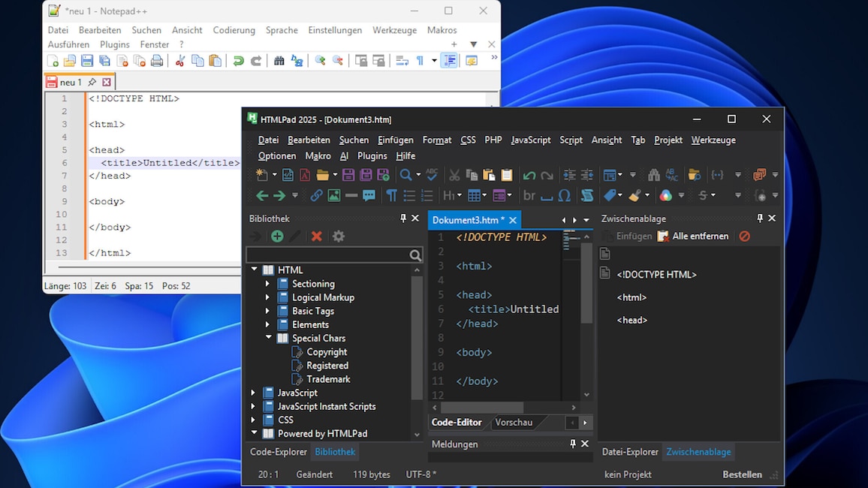Screen dimensions: 868x488
Task: Click the scroll script icon in HTMLPad toolbar
Action: pos(586,195)
